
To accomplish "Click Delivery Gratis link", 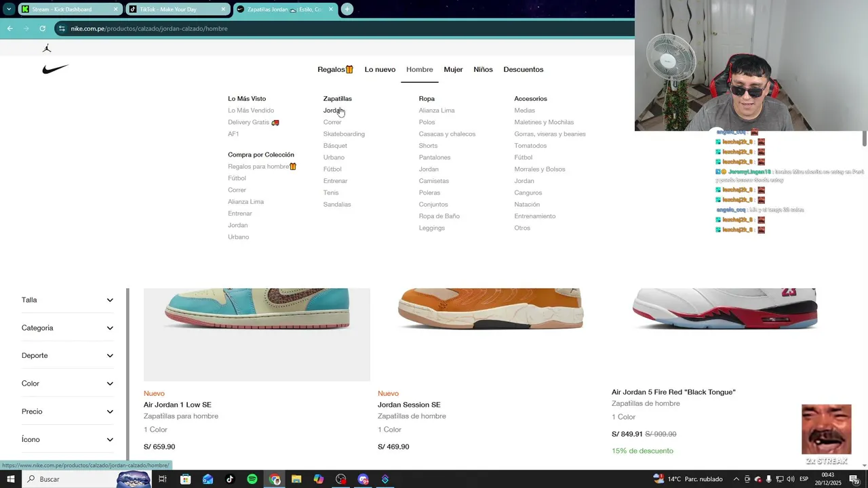I will [x=254, y=122].
